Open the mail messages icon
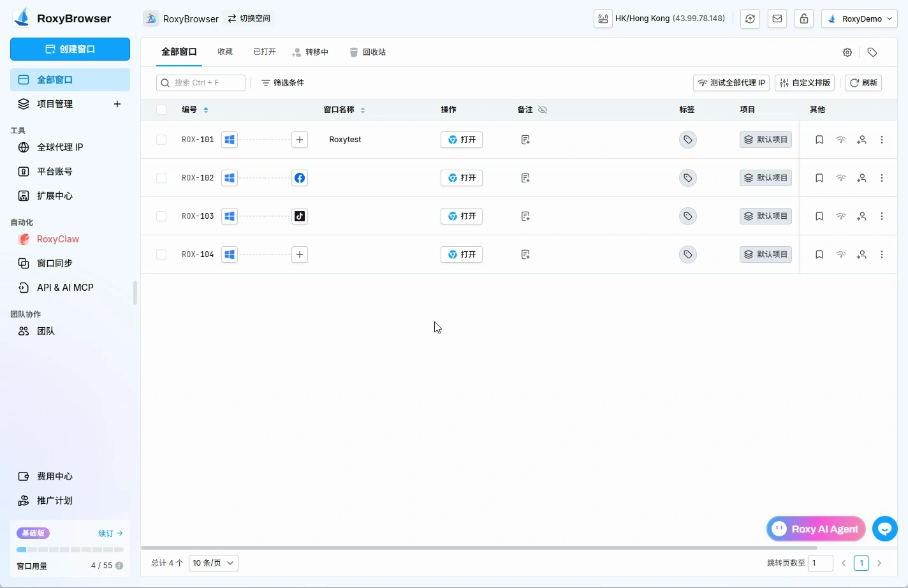The height and width of the screenshot is (588, 908). (777, 18)
